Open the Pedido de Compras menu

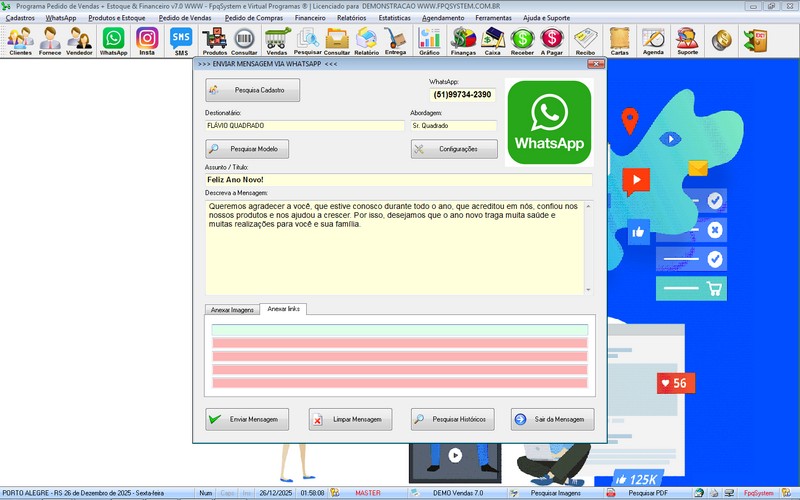(254, 18)
